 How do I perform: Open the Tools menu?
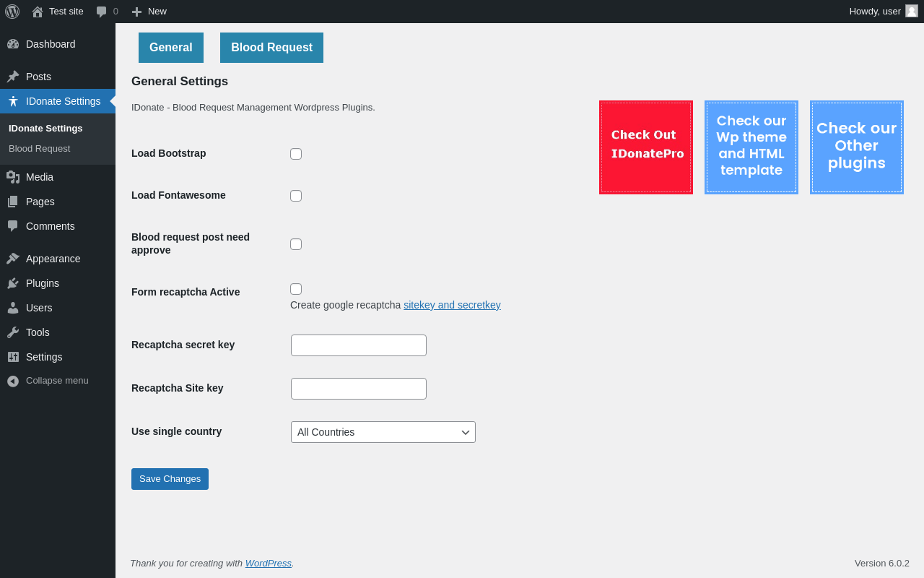58,332
